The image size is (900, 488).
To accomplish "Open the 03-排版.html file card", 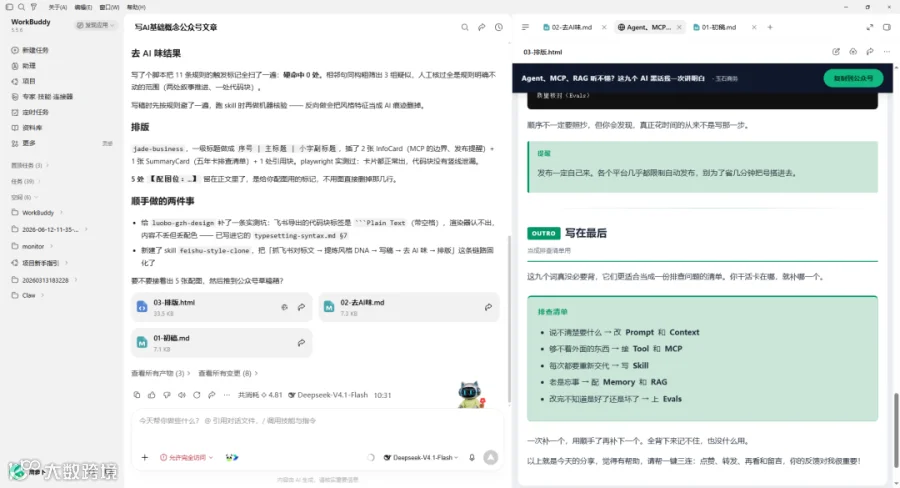I will (222, 307).
